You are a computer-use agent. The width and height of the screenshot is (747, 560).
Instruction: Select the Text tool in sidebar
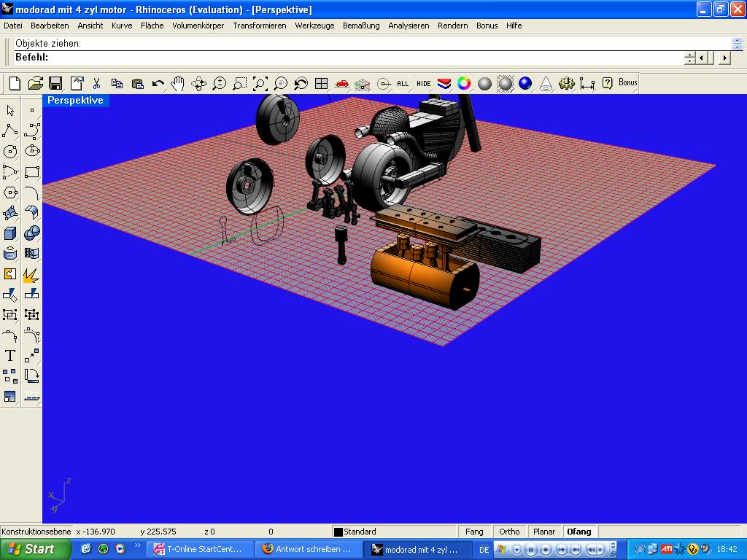(x=10, y=356)
